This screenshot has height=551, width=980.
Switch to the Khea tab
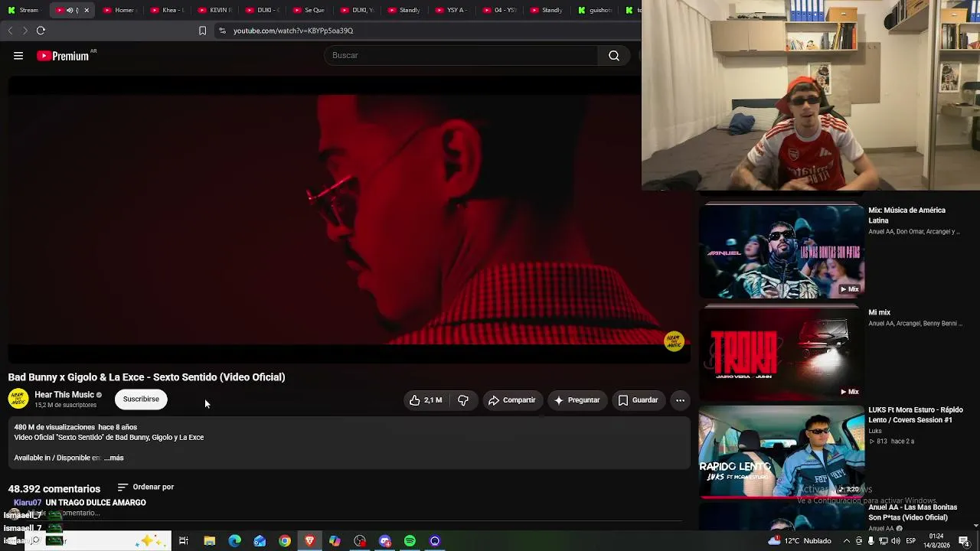(168, 10)
